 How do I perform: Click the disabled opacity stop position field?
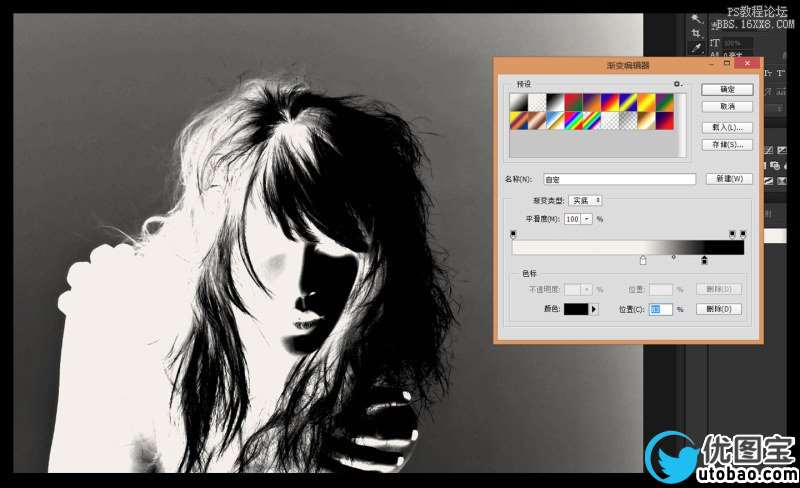(x=660, y=289)
